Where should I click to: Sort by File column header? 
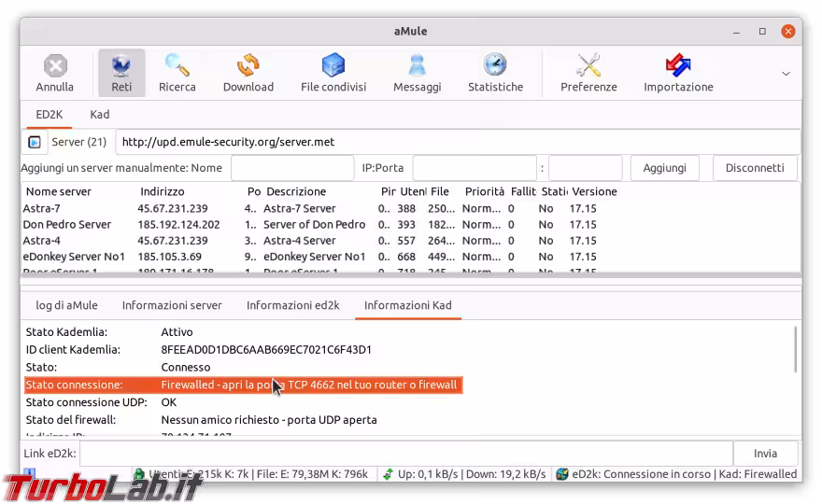coord(440,191)
